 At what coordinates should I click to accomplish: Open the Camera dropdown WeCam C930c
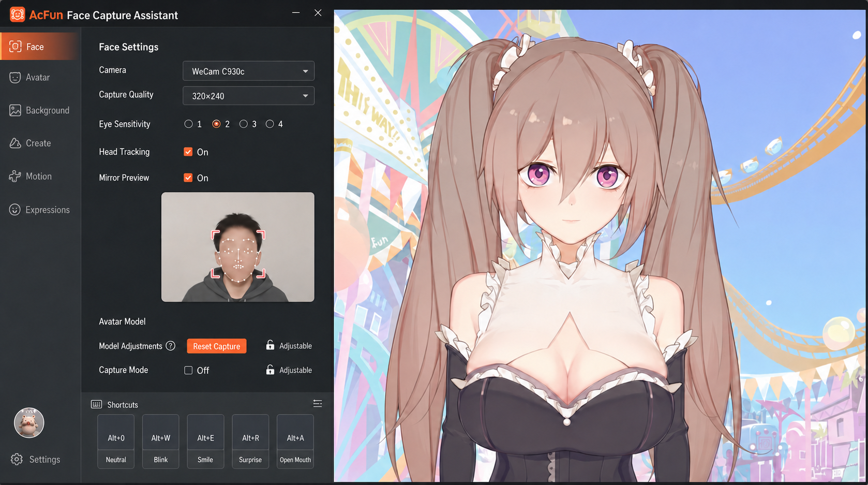(x=248, y=71)
